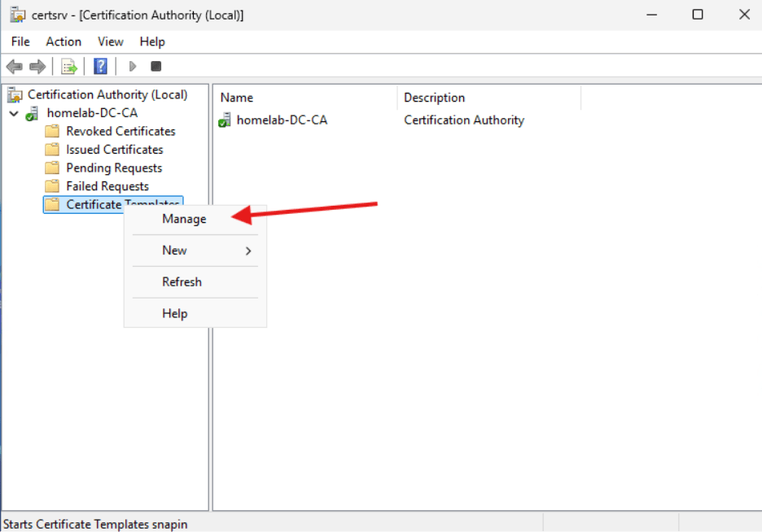Open the Action menu
Viewport: 762px width, 532px height.
(63, 41)
